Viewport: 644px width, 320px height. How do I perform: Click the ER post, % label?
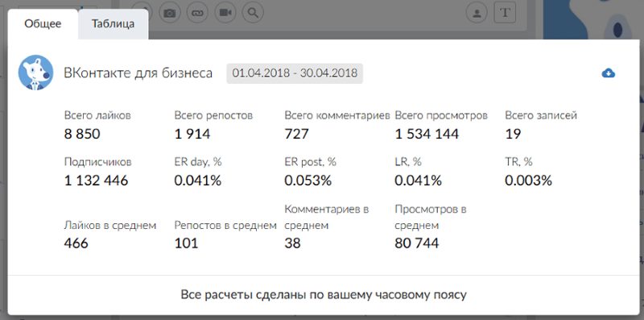click(x=310, y=162)
